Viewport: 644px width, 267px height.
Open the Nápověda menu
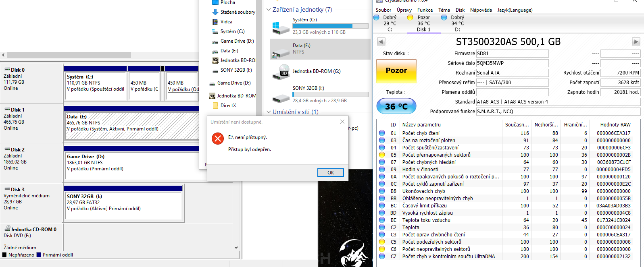[481, 10]
